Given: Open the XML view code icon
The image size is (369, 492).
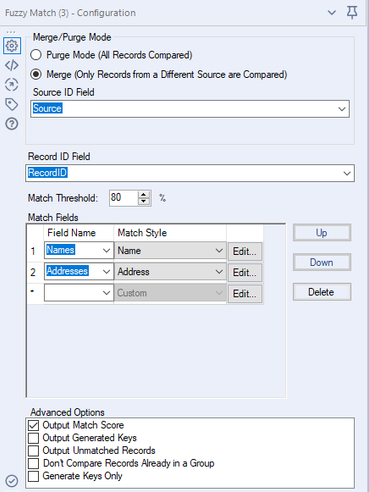Looking at the screenshot, I should click(12, 65).
